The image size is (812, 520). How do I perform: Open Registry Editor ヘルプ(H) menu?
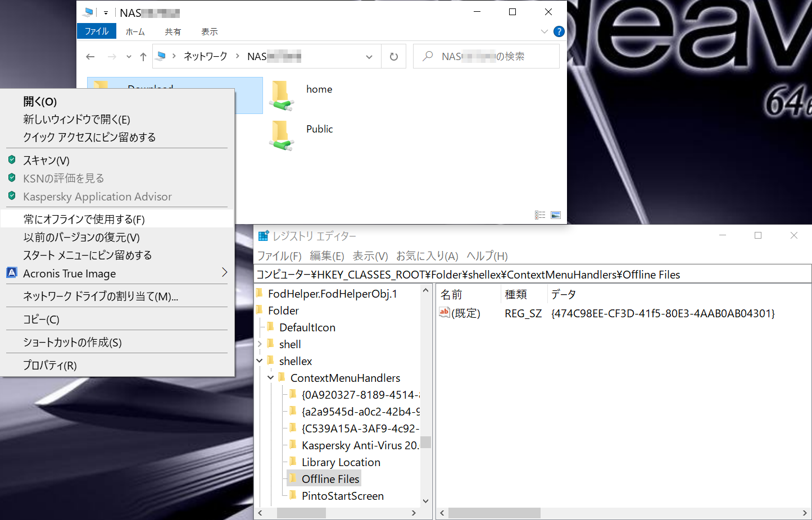tap(487, 256)
